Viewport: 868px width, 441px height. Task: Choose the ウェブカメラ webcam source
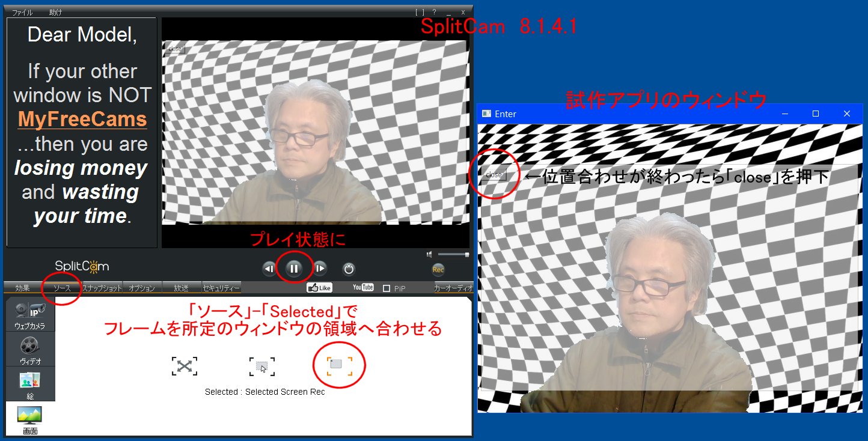[30, 315]
